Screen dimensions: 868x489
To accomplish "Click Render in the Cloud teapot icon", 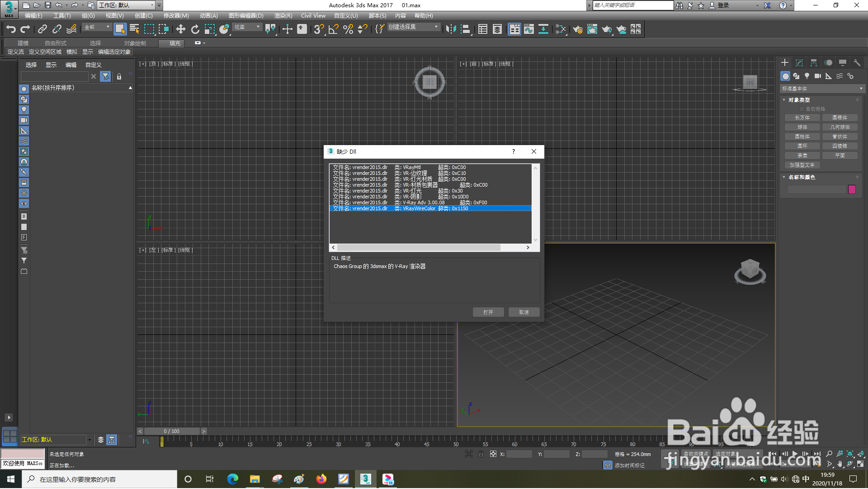I will coord(622,29).
